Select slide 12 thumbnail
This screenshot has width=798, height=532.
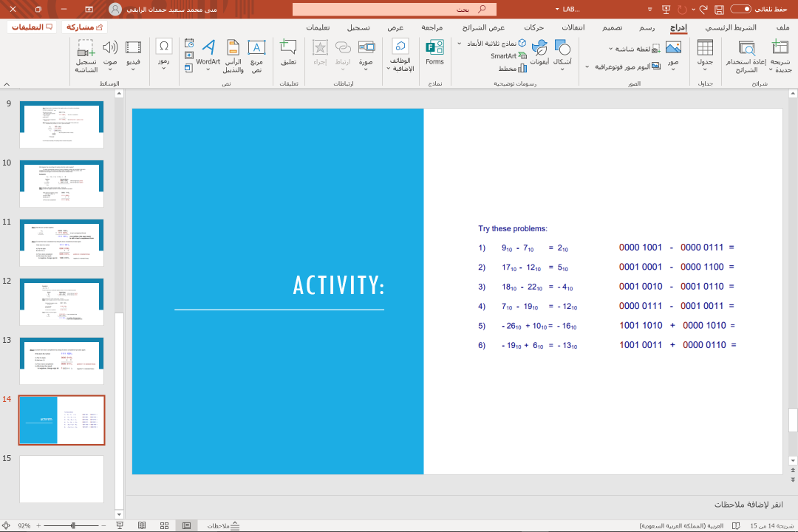pyautogui.click(x=61, y=302)
